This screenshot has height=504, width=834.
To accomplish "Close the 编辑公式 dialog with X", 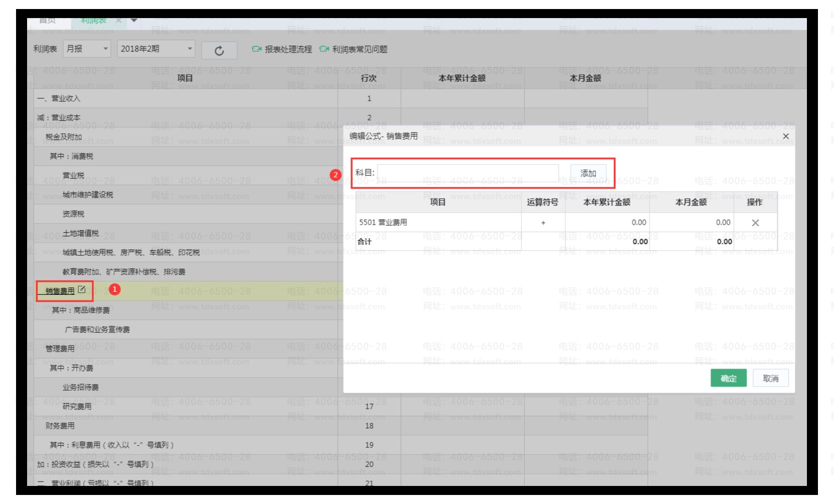I will [x=785, y=136].
